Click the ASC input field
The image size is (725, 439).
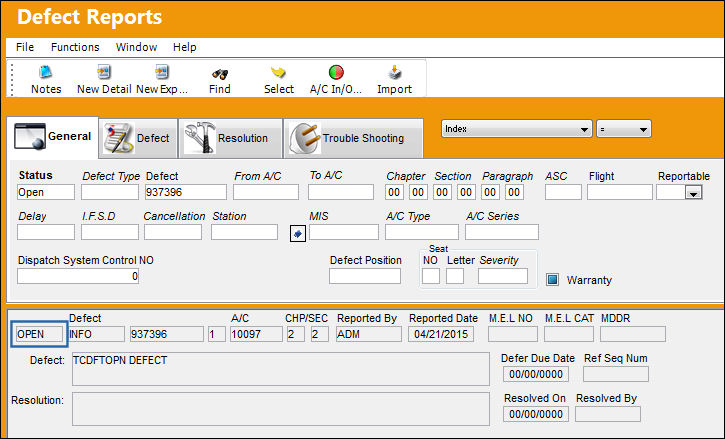[563, 192]
